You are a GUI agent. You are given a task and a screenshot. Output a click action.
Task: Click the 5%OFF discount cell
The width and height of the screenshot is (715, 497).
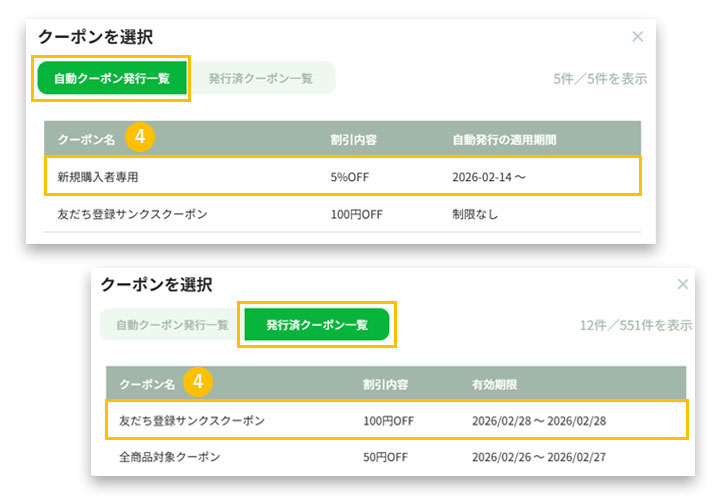click(x=351, y=177)
